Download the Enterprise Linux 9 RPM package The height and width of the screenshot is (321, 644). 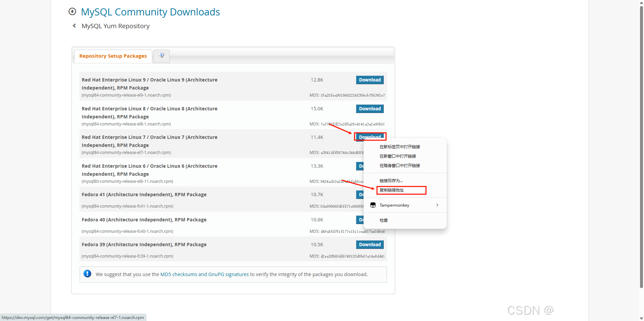point(370,80)
